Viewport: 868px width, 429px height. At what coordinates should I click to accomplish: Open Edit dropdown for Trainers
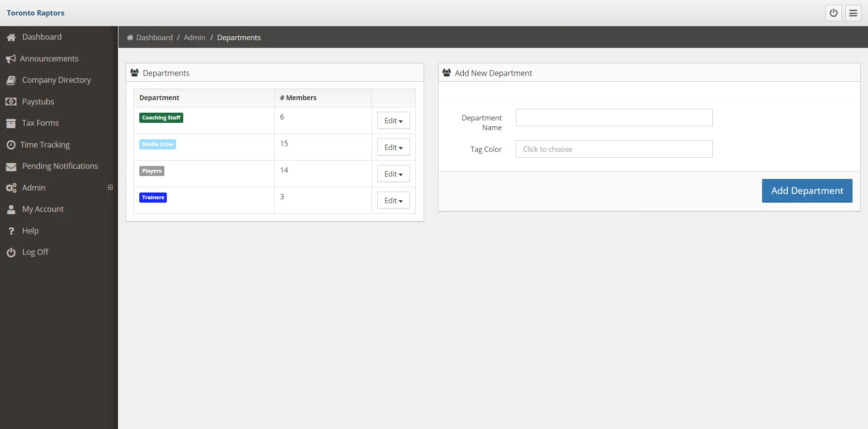click(x=393, y=201)
